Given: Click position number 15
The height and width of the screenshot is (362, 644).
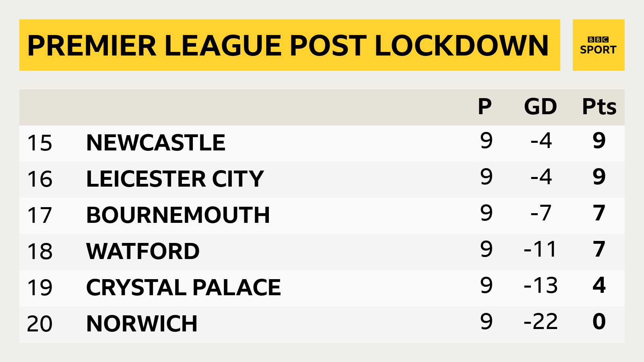Looking at the screenshot, I should 40,143.
